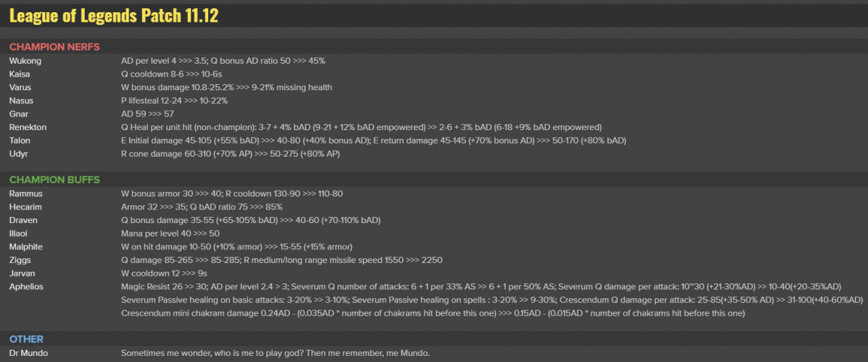Select the CHAMPION BUFFS heading
Viewport: 868px width, 362px height.
tap(54, 180)
